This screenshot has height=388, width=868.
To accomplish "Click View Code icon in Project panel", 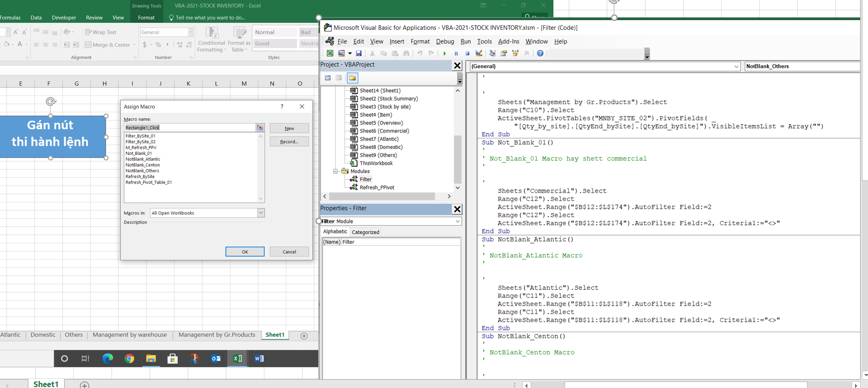I will click(328, 78).
